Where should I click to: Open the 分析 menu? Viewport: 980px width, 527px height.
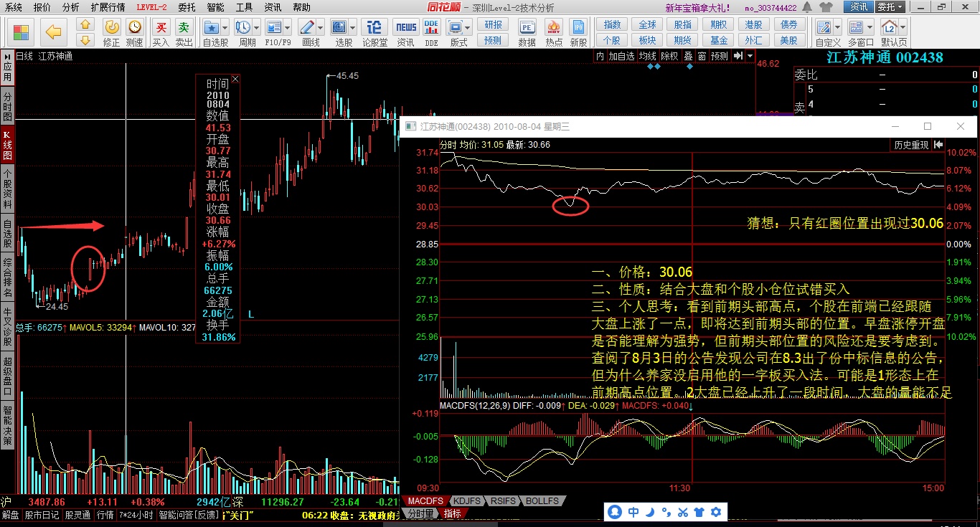tap(70, 7)
